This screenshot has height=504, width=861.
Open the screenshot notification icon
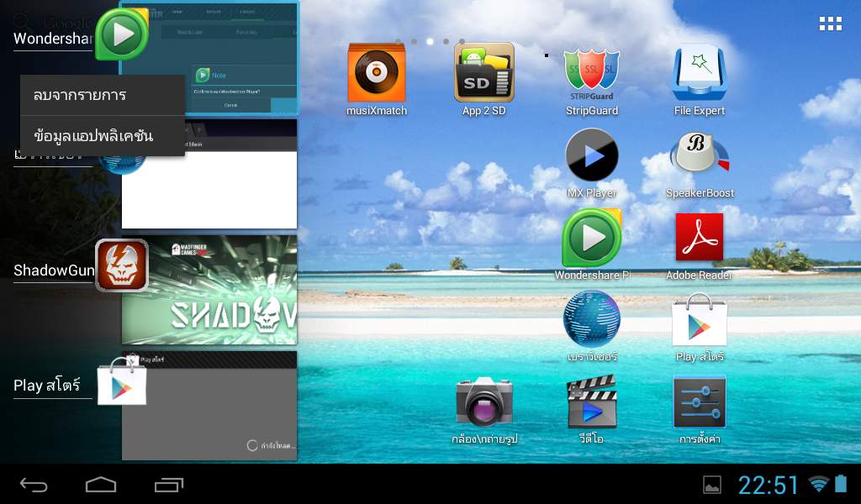click(712, 485)
